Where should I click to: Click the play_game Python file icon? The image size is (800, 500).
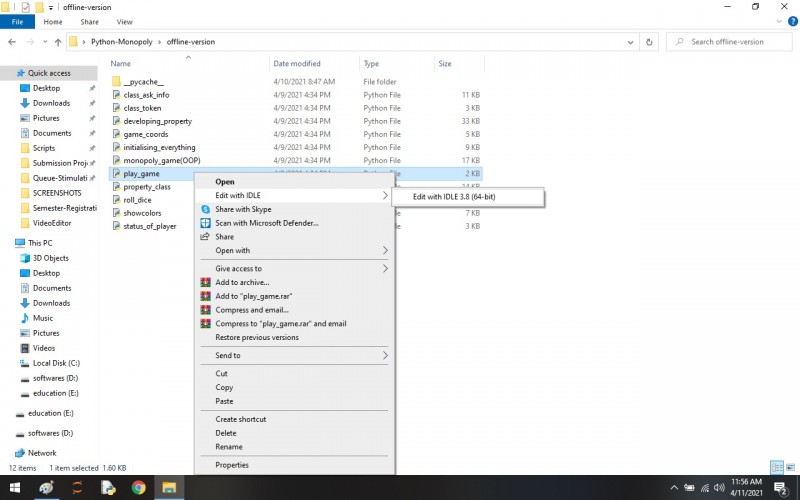pos(116,173)
